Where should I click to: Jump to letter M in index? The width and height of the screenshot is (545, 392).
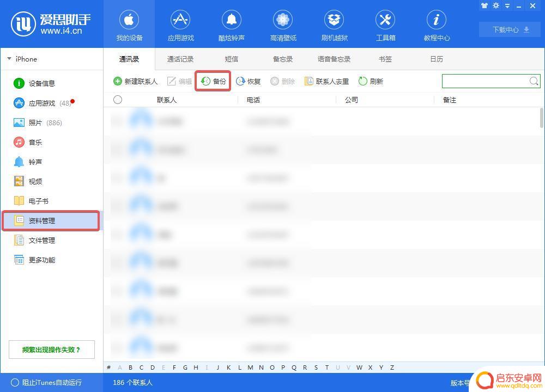click(250, 367)
